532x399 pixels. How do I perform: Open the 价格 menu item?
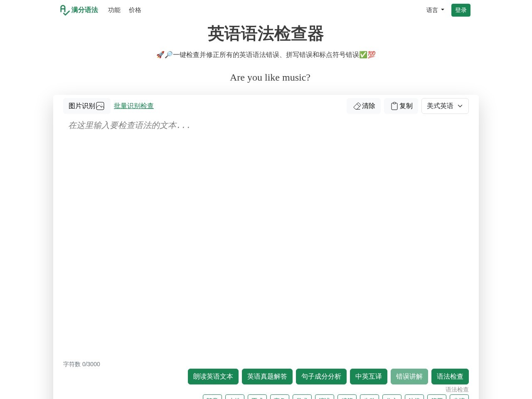click(x=135, y=10)
